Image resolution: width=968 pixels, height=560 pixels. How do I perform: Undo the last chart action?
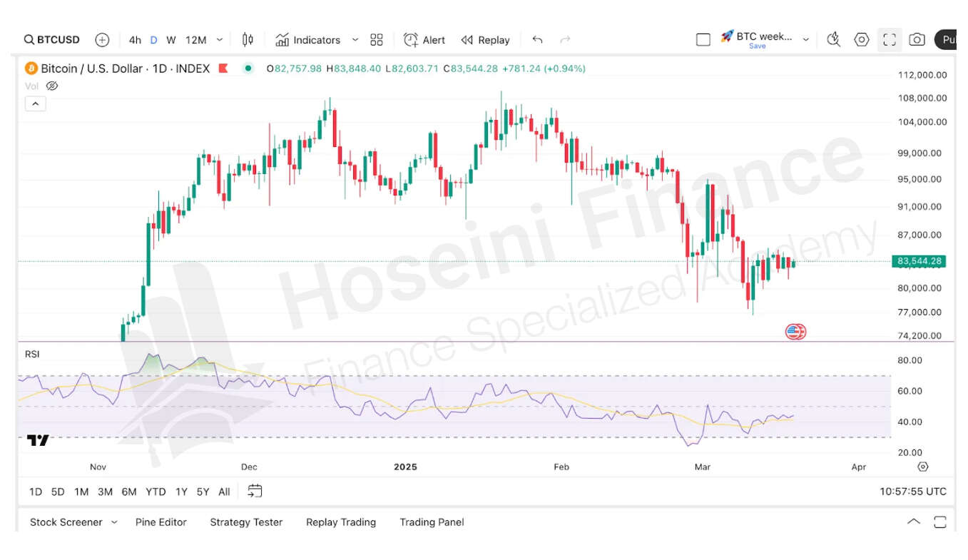(537, 40)
